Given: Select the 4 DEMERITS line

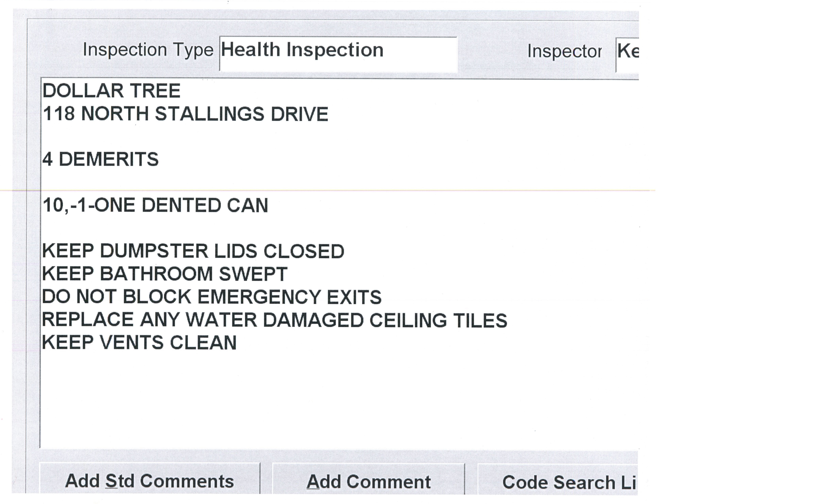Looking at the screenshot, I should (100, 159).
